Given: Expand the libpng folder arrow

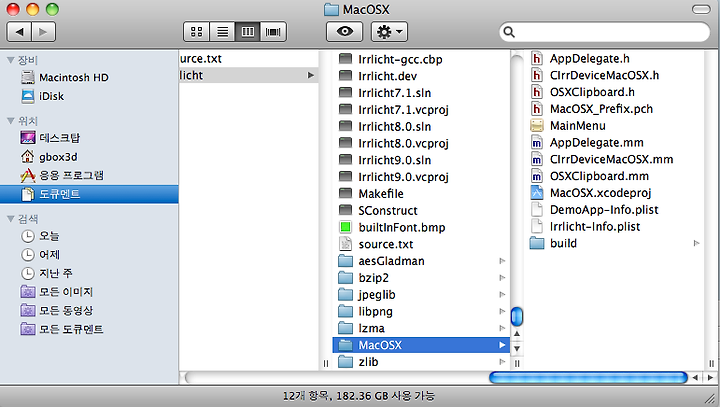Looking at the screenshot, I should (502, 311).
